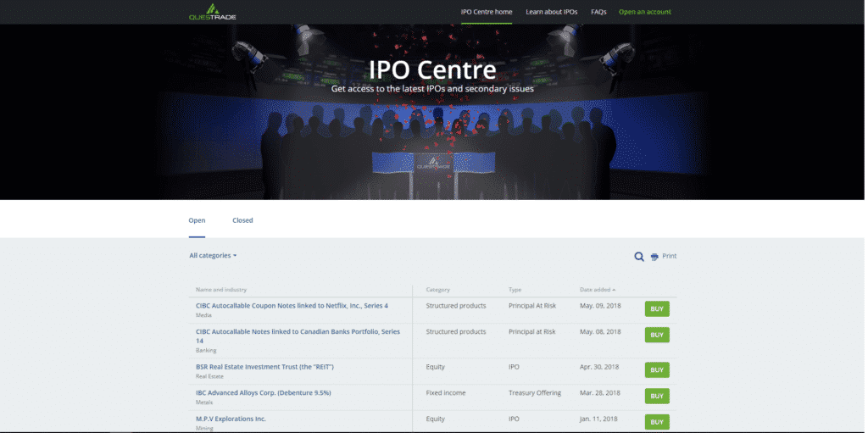Sort by Name and industry column header

[x=221, y=290]
